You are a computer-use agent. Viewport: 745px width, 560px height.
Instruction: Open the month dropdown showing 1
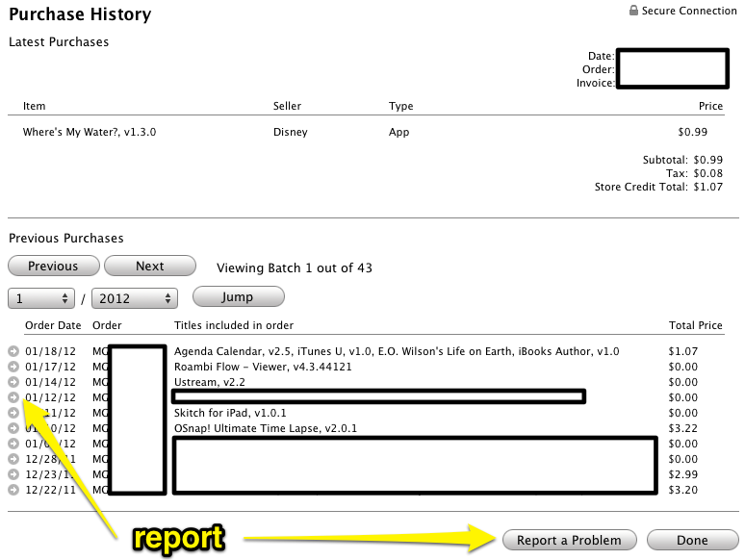[41, 298]
